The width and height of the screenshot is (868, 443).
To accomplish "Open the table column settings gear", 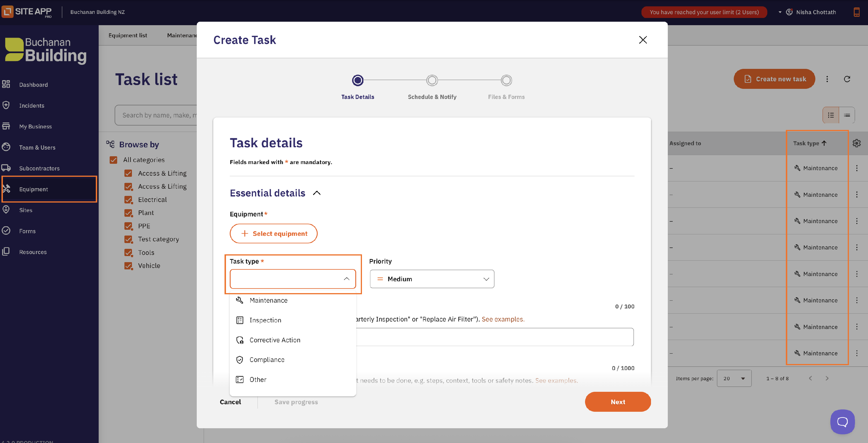I will [856, 143].
